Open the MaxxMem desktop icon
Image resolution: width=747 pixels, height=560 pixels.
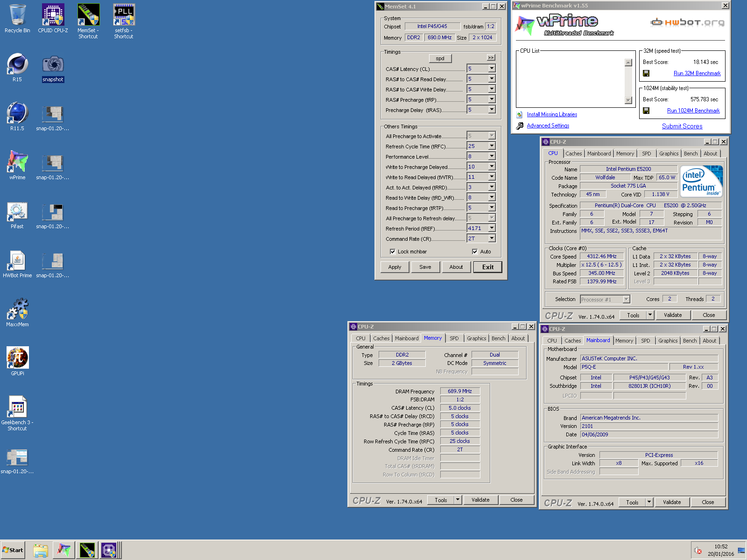click(17, 313)
